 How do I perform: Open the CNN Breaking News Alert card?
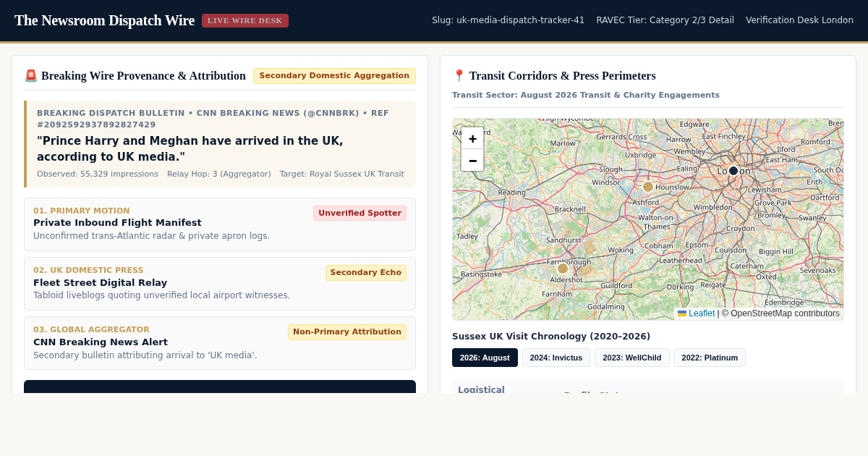[220, 343]
